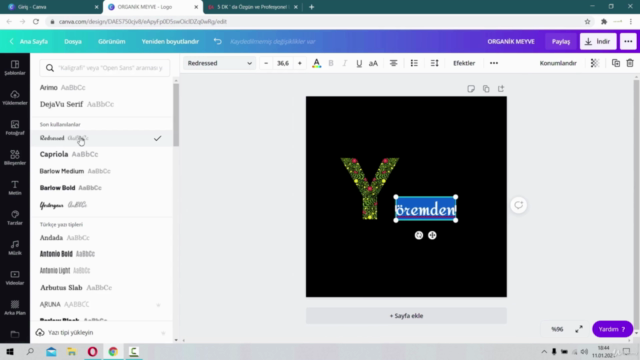The height and width of the screenshot is (360, 640).
Task: Open the Yüklemeler uploads sidebar panel
Action: (15, 98)
